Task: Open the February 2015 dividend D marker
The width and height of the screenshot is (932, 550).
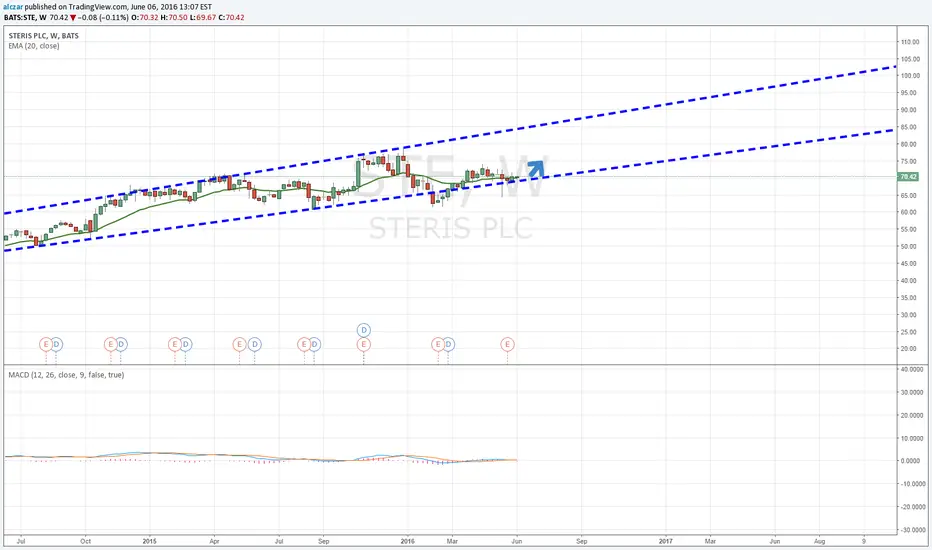Action: 185,344
